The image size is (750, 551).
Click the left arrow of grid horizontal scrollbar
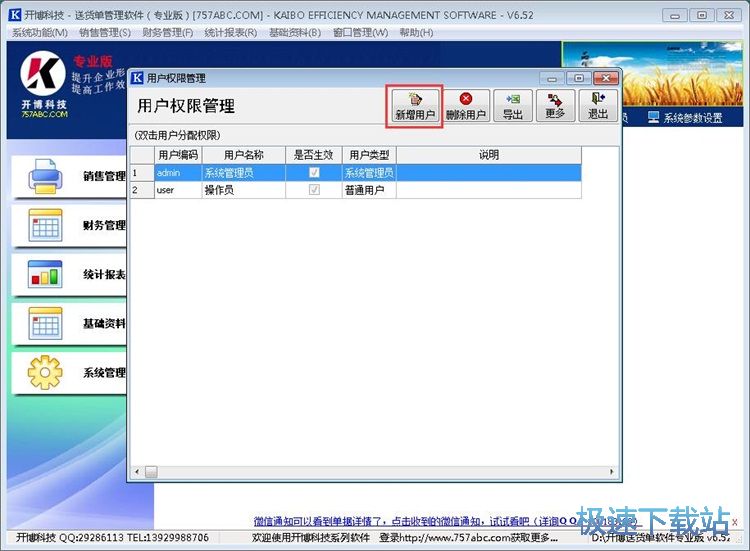(x=137, y=472)
